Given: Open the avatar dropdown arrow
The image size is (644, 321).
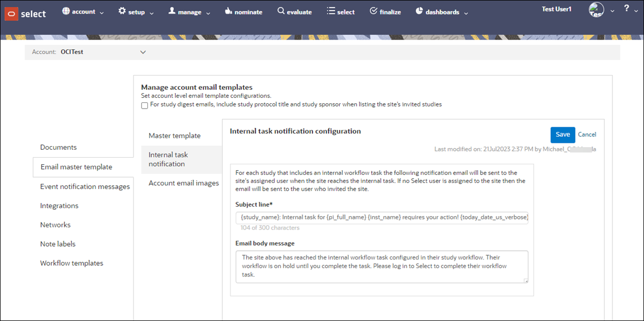Looking at the screenshot, I should click(612, 11).
